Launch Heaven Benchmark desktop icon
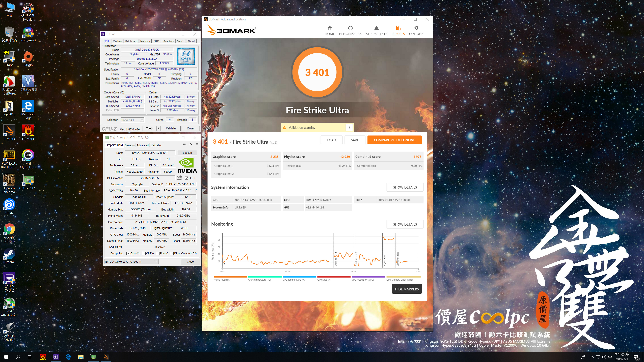Image resolution: width=644 pixels, height=362 pixels. coord(9,184)
